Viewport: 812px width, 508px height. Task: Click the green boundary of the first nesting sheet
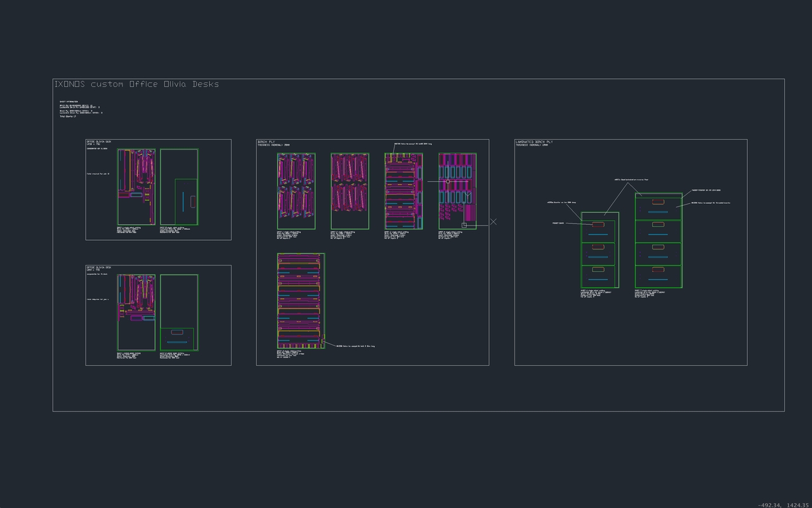click(x=277, y=190)
